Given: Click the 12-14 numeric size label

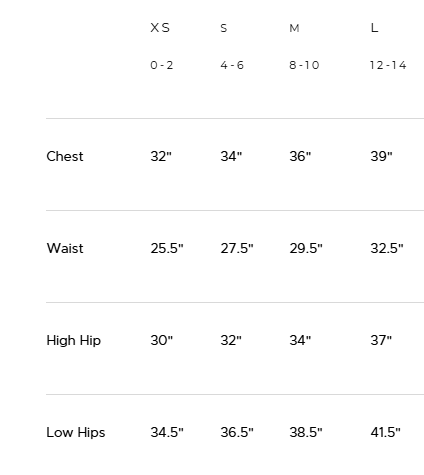Looking at the screenshot, I should [388, 65].
